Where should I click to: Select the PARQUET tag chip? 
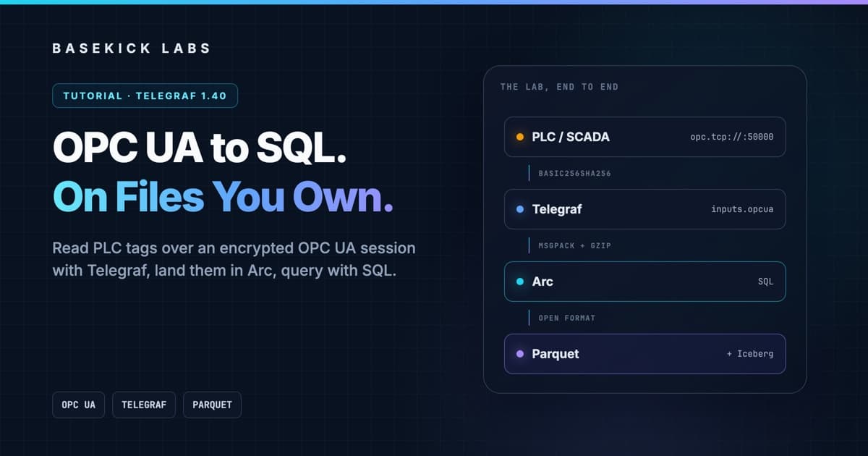coord(212,405)
